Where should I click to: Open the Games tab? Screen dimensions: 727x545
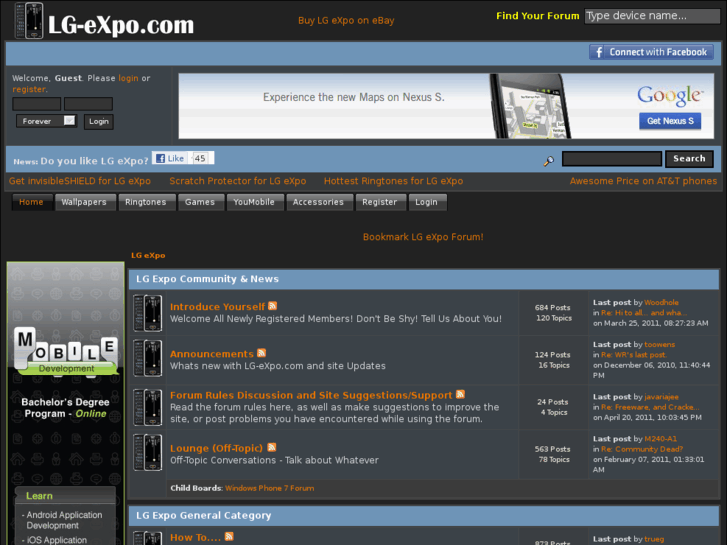[x=200, y=202]
